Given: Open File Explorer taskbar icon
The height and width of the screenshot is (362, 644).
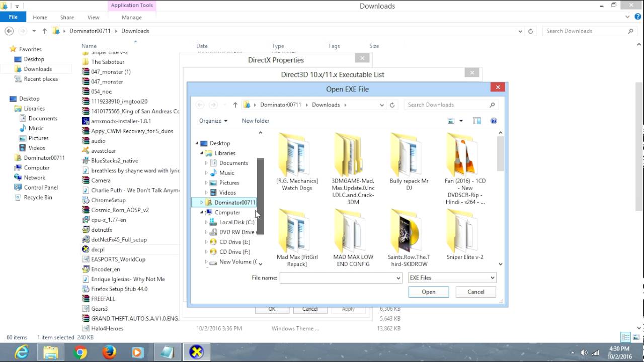Looking at the screenshot, I should coord(51,352).
